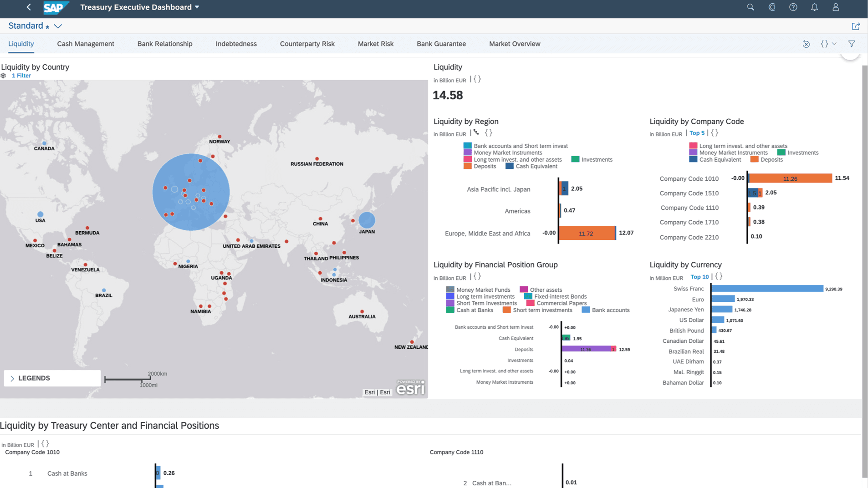Click the Japan bubble on map
The height and width of the screenshot is (488, 868).
[x=367, y=220]
